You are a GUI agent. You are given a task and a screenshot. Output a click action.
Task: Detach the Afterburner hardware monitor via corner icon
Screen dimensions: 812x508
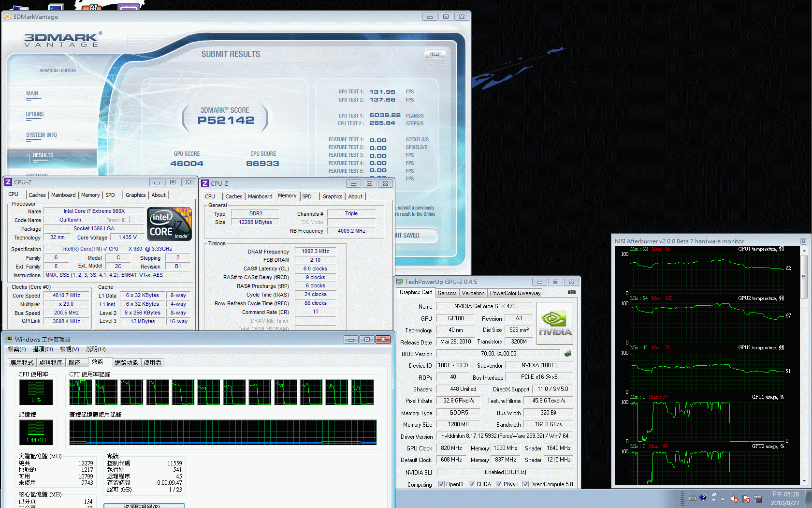pos(804,241)
